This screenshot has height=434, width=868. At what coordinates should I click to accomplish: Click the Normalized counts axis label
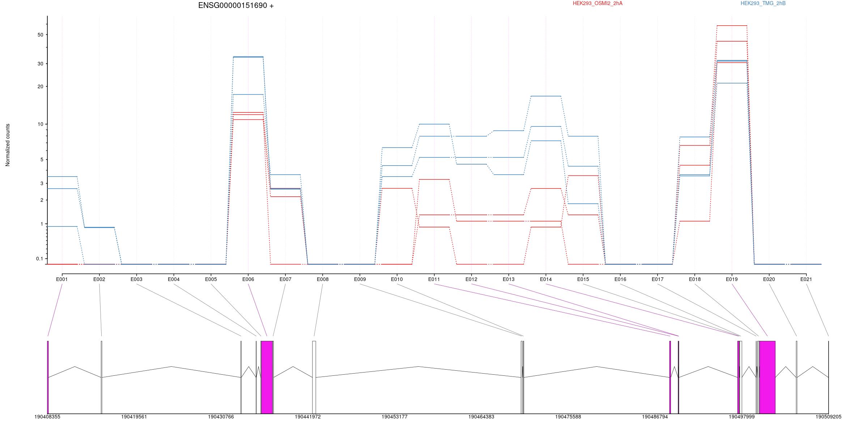point(8,145)
